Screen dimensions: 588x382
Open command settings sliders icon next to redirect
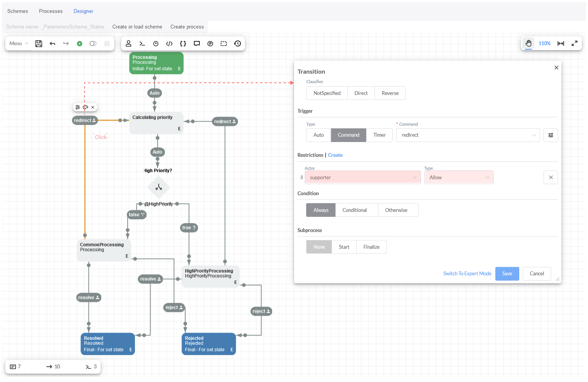click(x=551, y=135)
